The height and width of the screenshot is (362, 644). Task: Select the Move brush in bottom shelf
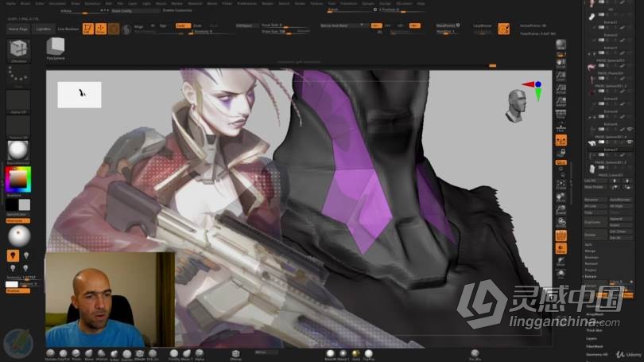tap(89, 353)
